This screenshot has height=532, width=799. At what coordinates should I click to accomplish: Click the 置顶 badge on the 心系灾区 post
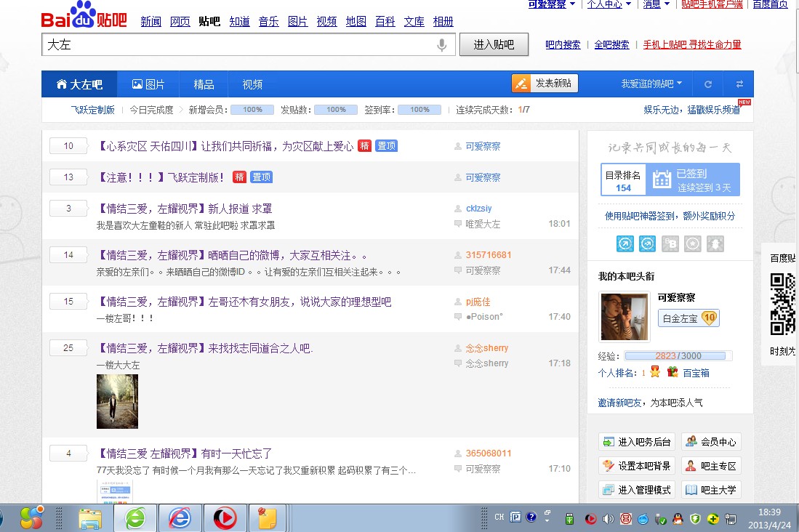386,146
